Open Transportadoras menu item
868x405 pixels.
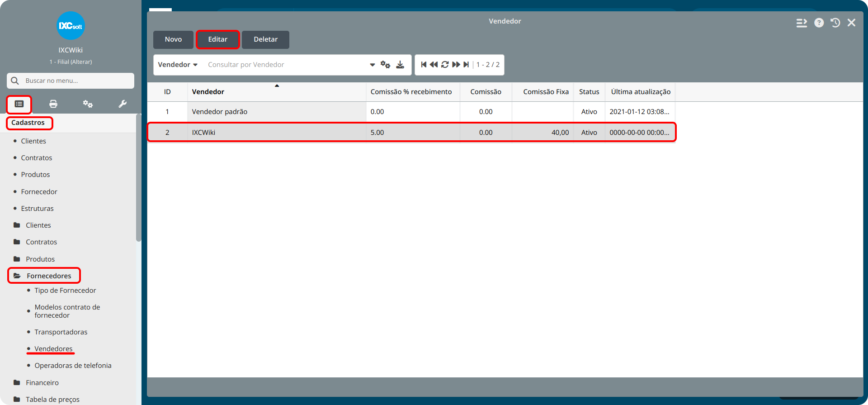click(x=61, y=332)
